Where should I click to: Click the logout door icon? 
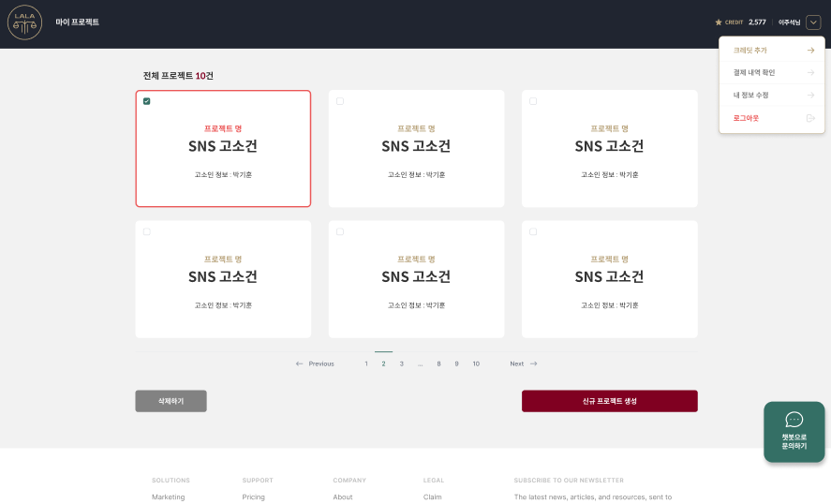pos(810,118)
